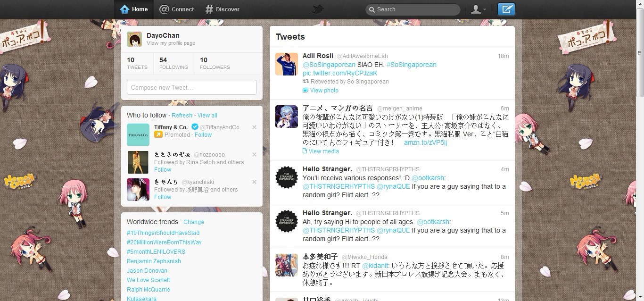Dismiss the Tiffany & Co. suggestion
The image size is (644, 301).
point(255,127)
